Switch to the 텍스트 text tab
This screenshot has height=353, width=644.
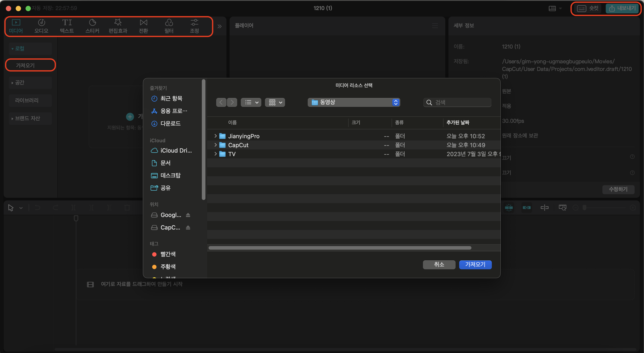(x=67, y=26)
